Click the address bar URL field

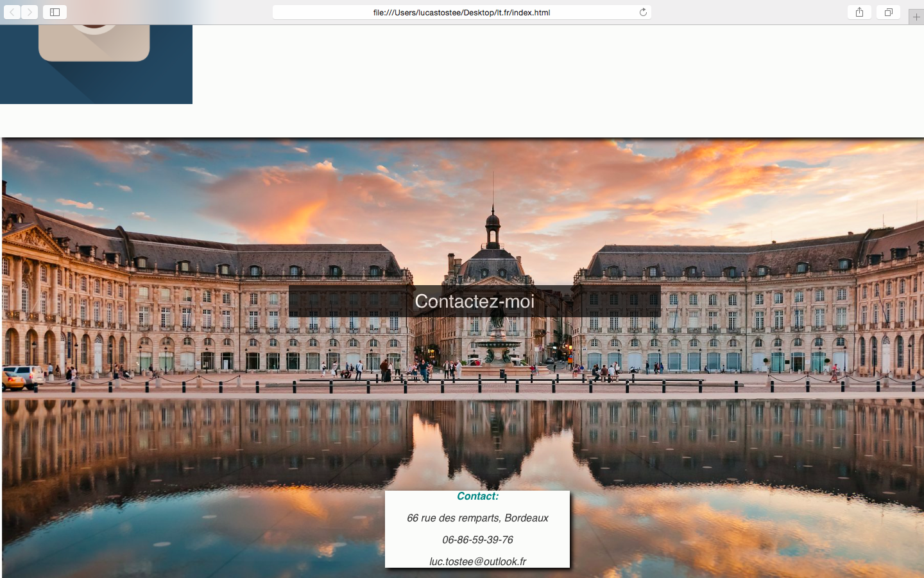coord(462,12)
